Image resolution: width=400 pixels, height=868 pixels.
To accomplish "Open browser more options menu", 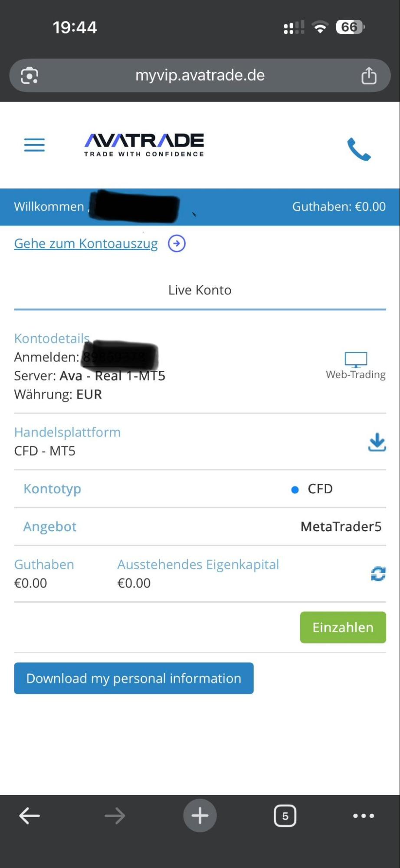I will tap(364, 816).
